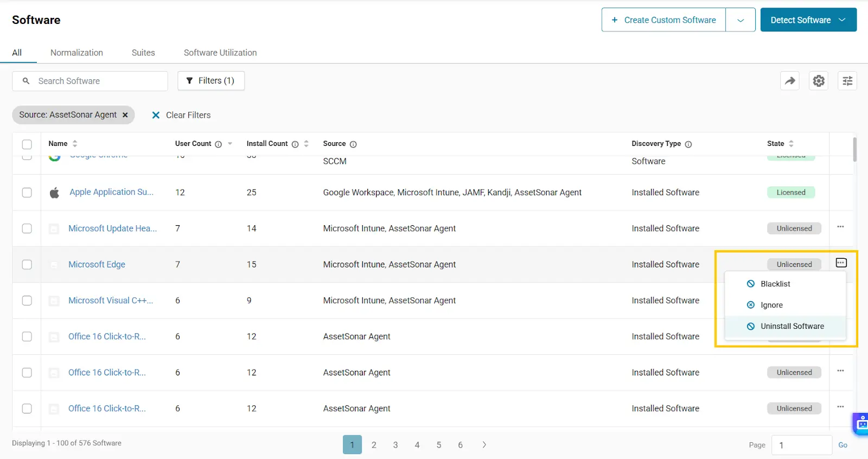868x459 pixels.
Task: Click the active more-actions icon for Microsoft Edge
Action: click(841, 263)
